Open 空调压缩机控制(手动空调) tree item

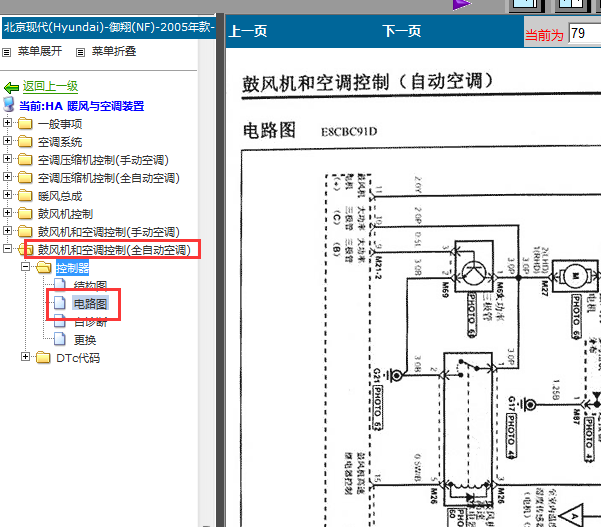click(x=103, y=160)
